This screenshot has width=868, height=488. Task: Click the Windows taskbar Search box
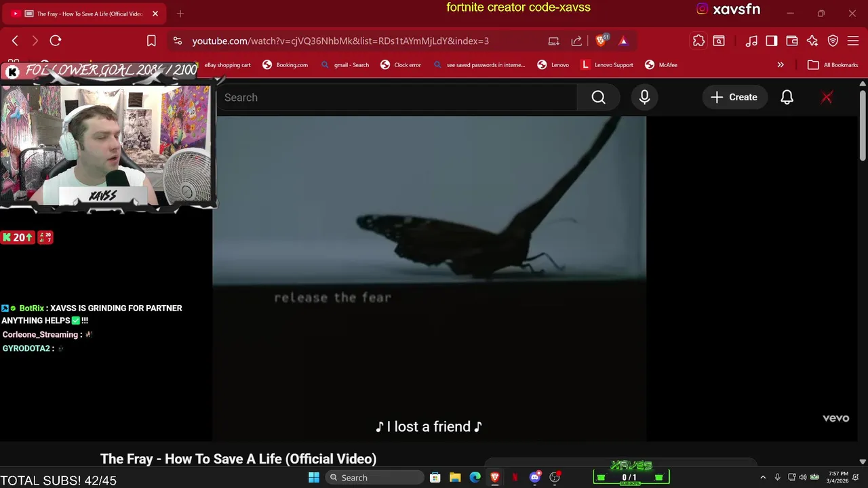pyautogui.click(x=374, y=478)
